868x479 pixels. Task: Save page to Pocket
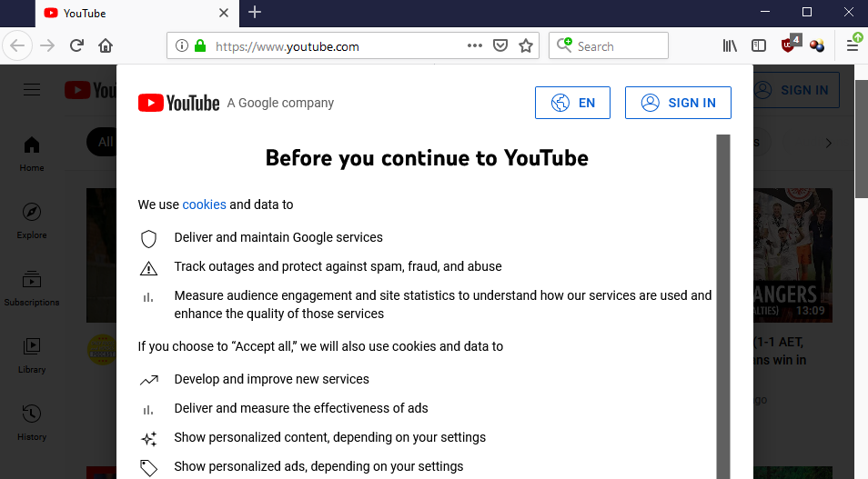point(500,46)
